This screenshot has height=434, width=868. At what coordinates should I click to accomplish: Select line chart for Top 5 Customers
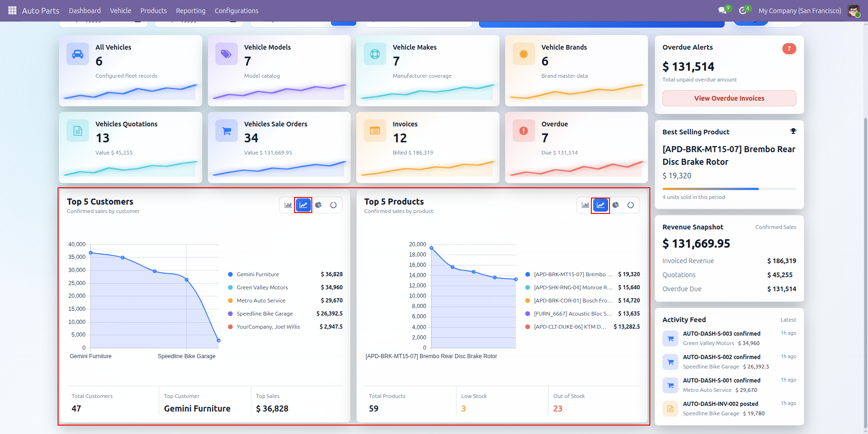(x=303, y=205)
